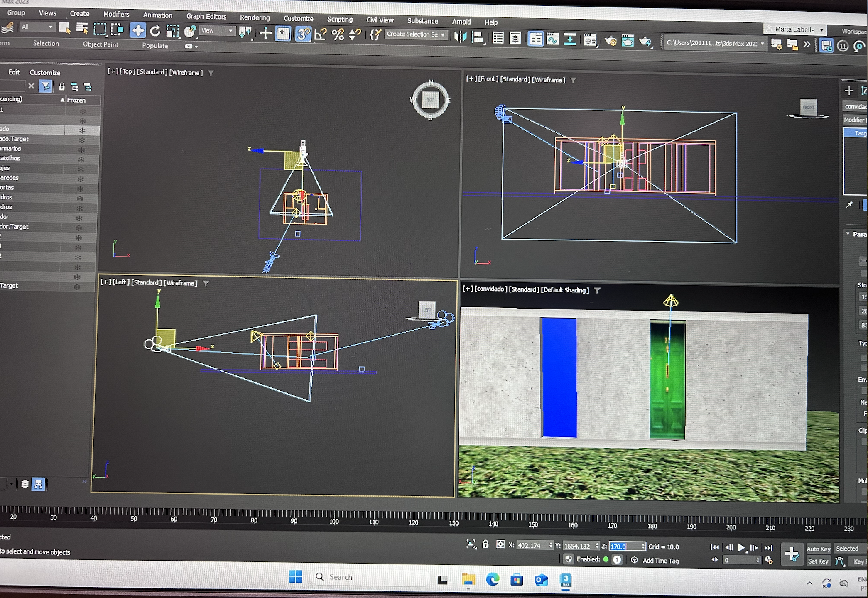Open Render Setup teapot icon
This screenshot has height=598, width=868.
pyautogui.click(x=610, y=41)
